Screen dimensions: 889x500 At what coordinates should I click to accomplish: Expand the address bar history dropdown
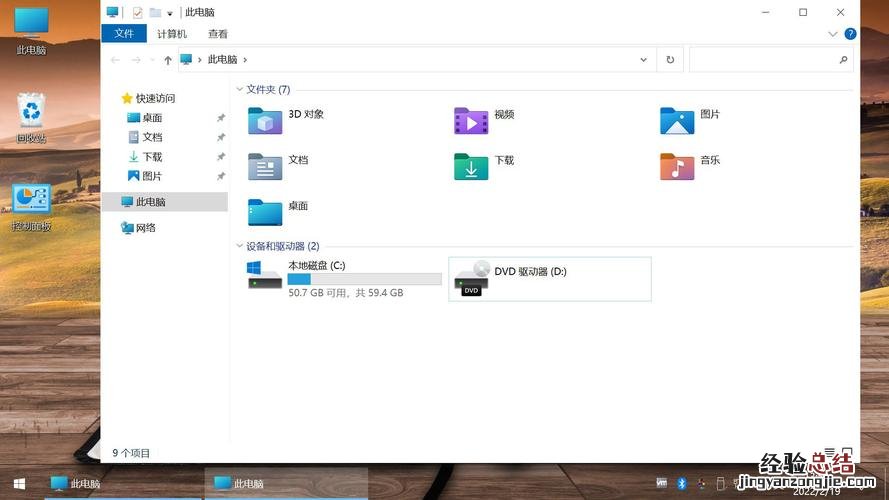[x=644, y=60]
